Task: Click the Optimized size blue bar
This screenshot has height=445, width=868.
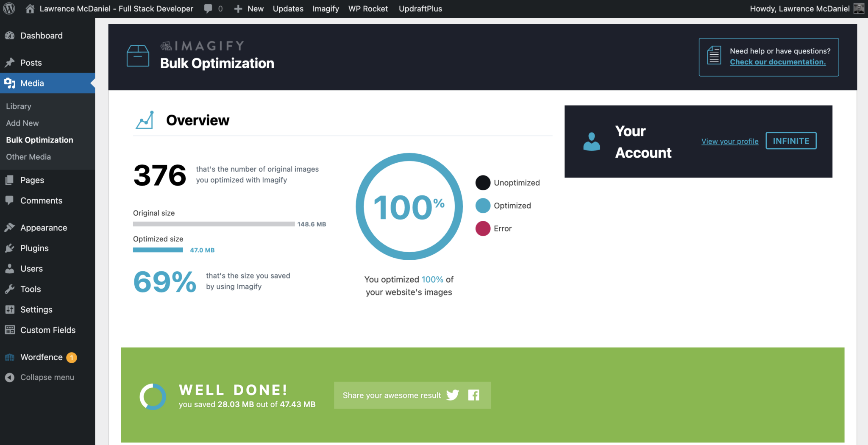Action: [158, 250]
